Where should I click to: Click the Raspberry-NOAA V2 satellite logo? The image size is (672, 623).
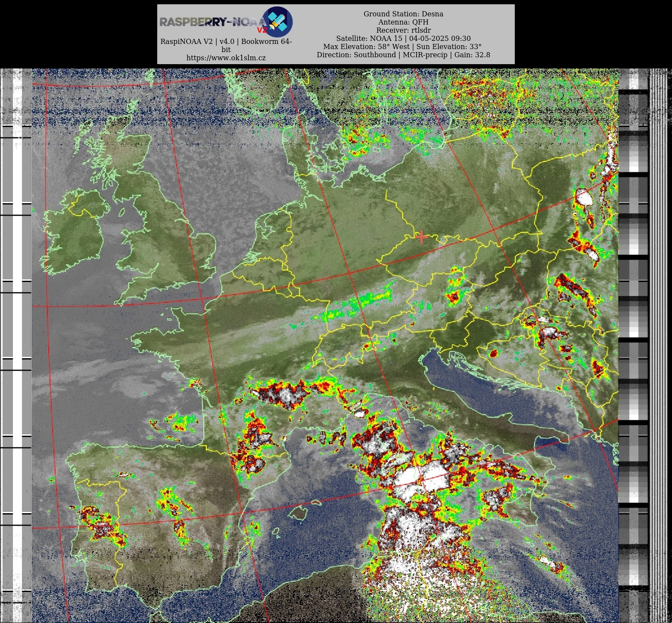click(x=226, y=22)
